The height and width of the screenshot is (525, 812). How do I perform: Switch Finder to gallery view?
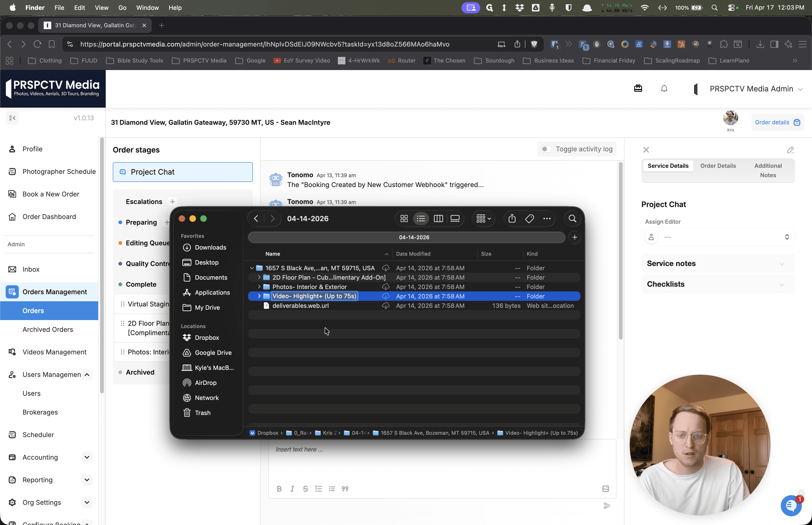pyautogui.click(x=455, y=219)
